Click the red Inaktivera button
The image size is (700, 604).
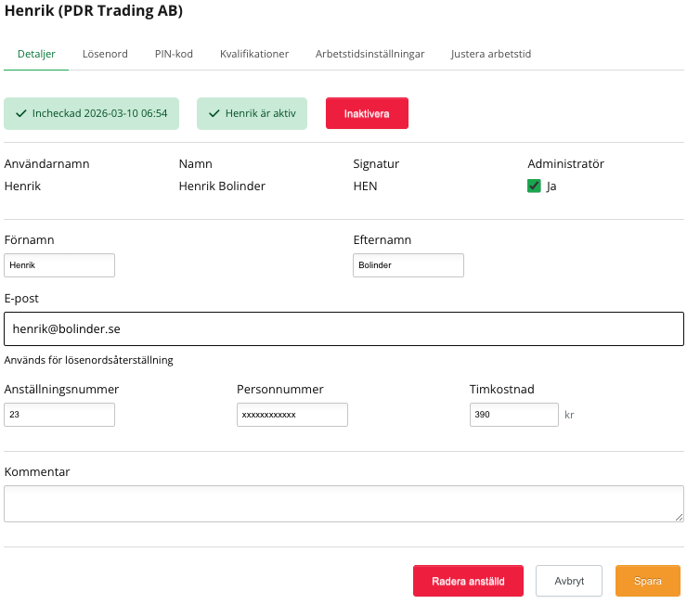click(367, 113)
